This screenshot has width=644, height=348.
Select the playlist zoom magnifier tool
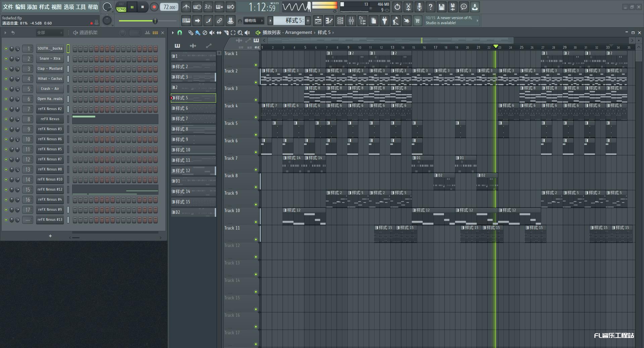click(x=240, y=33)
